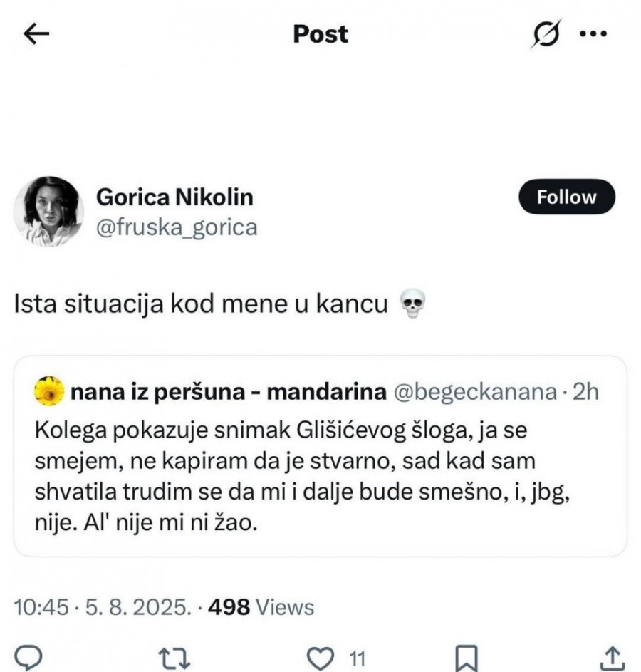
Task: Open quoted author nana iz peršuna - mandarina
Action: [228, 391]
